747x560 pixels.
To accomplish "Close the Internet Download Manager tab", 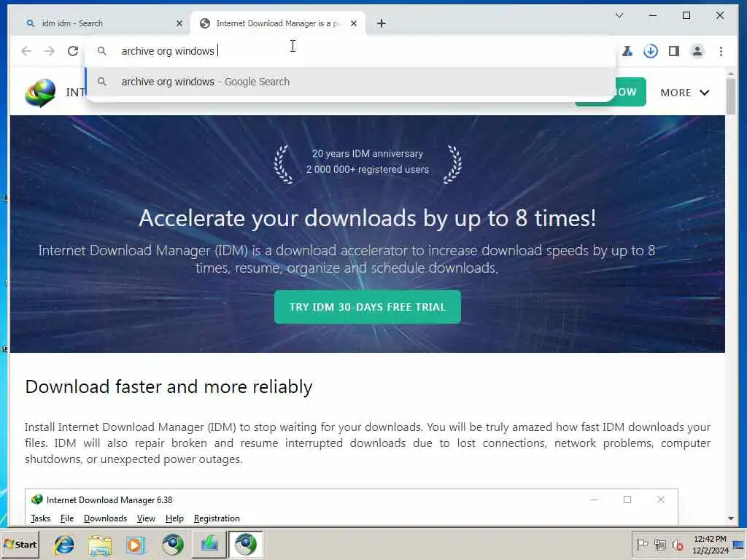I will [x=354, y=23].
